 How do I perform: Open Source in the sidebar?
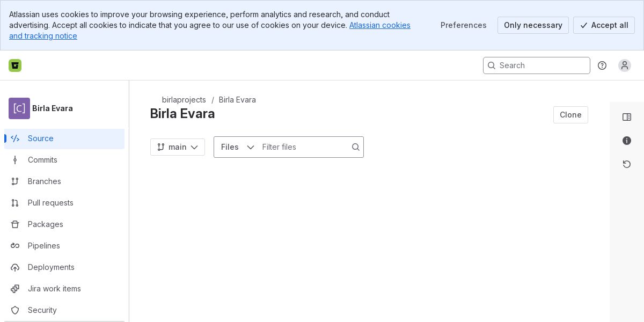41,138
